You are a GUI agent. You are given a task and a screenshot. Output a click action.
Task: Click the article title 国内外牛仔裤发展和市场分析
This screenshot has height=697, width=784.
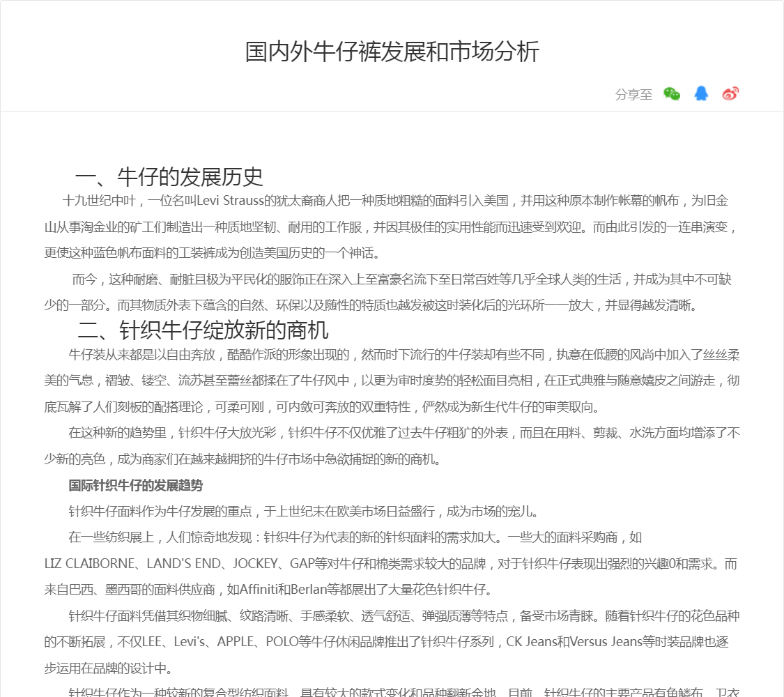tap(392, 52)
